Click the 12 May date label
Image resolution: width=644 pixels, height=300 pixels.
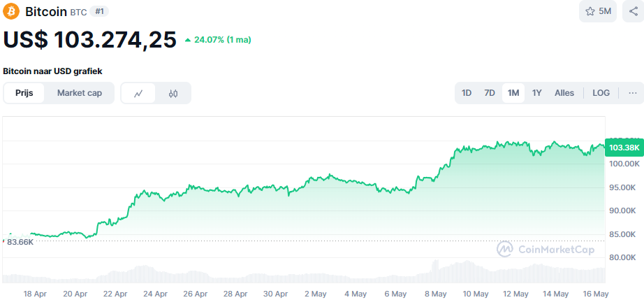click(x=515, y=294)
